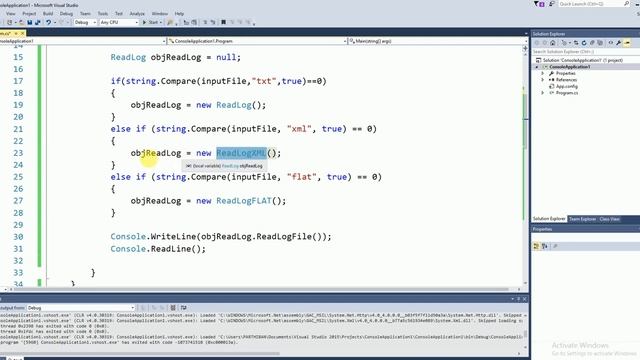Click the comment selection icon
The width and height of the screenshot is (640, 360).
click(x=205, y=22)
